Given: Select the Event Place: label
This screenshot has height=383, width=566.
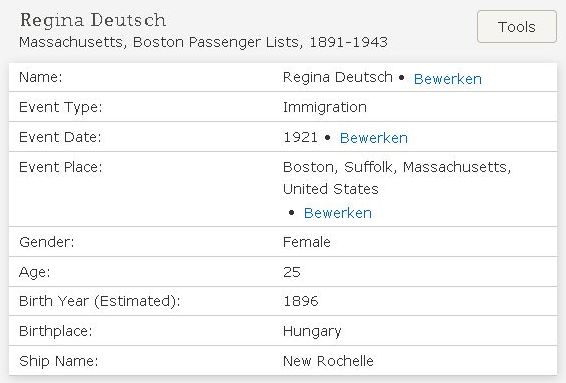Looking at the screenshot, I should coord(61,167).
